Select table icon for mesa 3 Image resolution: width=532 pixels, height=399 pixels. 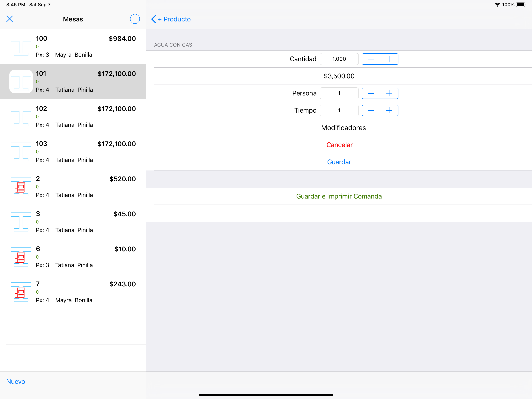pos(21,222)
